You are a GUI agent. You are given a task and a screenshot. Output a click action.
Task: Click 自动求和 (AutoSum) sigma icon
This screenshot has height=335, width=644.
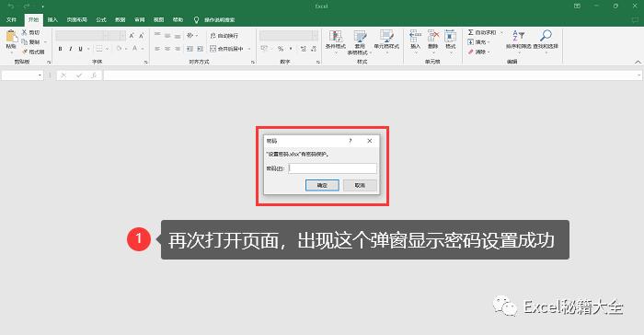pyautogui.click(x=471, y=32)
